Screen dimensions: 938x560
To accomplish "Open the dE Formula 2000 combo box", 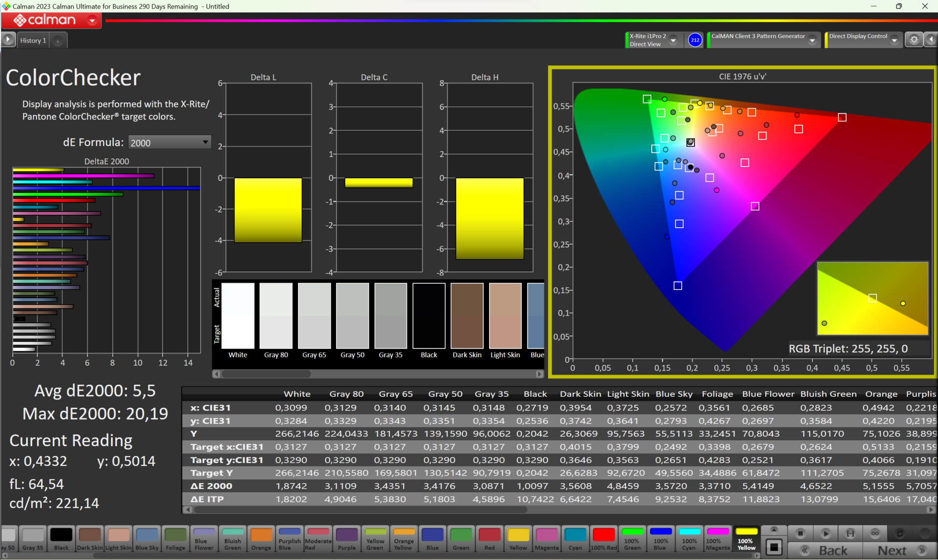I will click(x=169, y=143).
